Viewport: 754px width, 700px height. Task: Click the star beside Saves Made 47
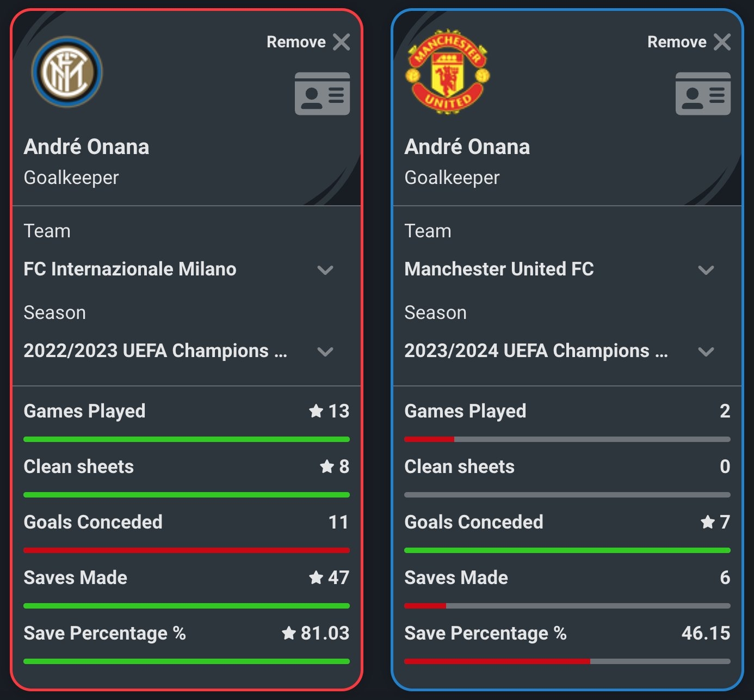tap(316, 578)
